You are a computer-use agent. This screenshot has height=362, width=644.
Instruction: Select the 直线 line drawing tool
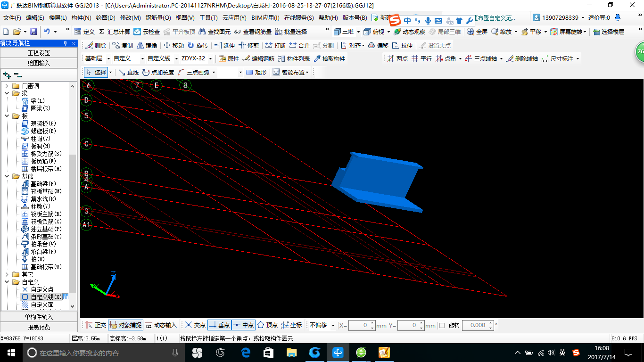(x=128, y=72)
